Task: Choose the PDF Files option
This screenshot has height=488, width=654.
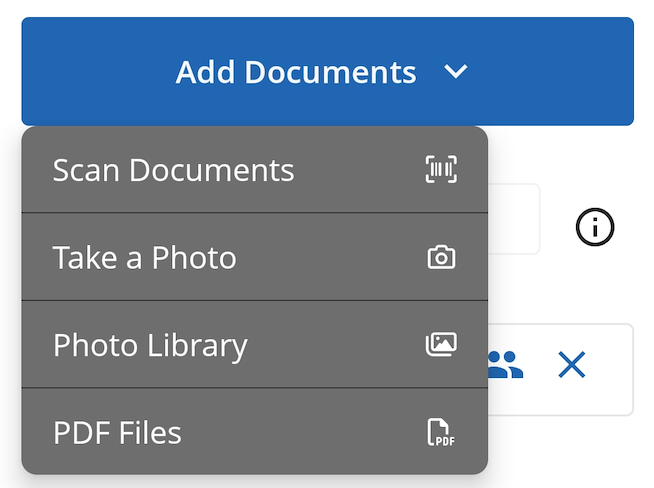Action: click(x=255, y=432)
